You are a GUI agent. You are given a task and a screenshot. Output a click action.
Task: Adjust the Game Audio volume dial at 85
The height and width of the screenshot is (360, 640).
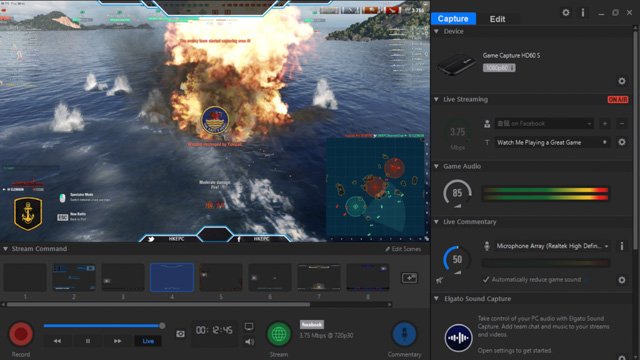(x=458, y=193)
